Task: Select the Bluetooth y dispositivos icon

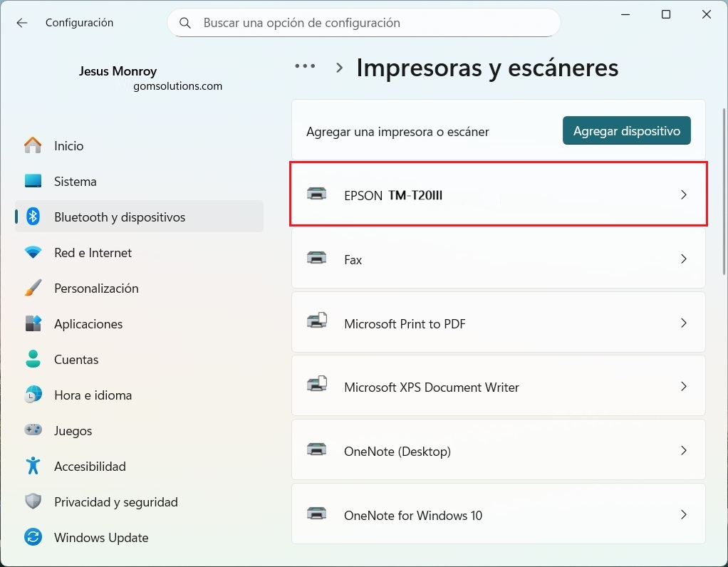Action: [33, 217]
